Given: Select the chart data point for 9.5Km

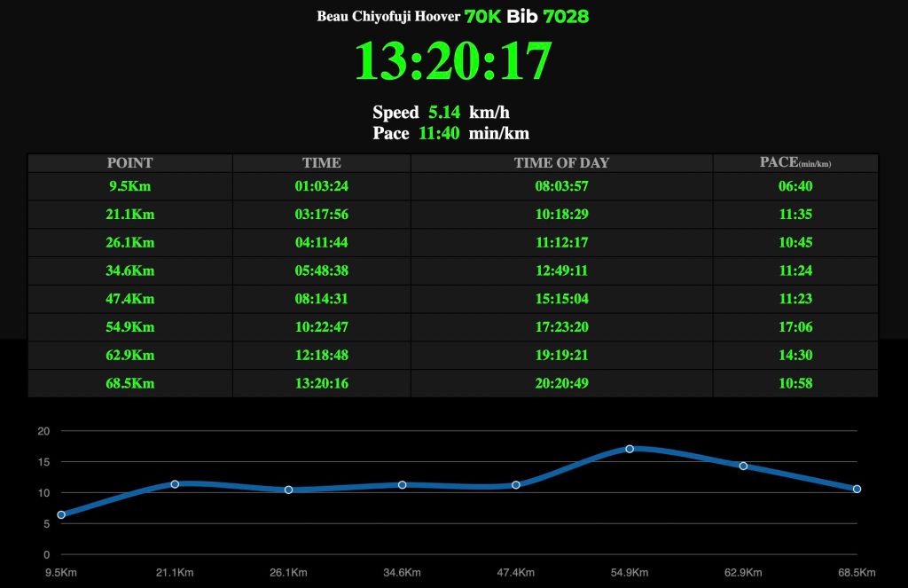Looking at the screenshot, I should click(61, 514).
